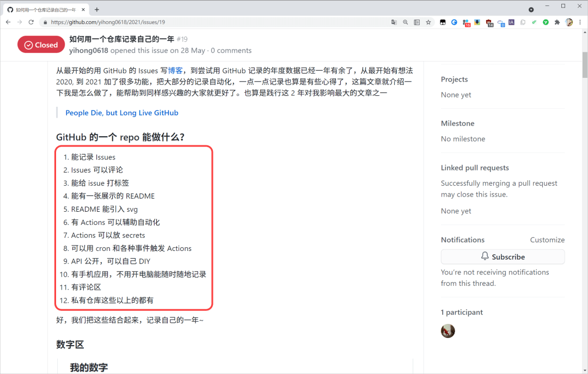The height and width of the screenshot is (374, 588).
Task: Click the purple IA extension icon
Action: [511, 22]
